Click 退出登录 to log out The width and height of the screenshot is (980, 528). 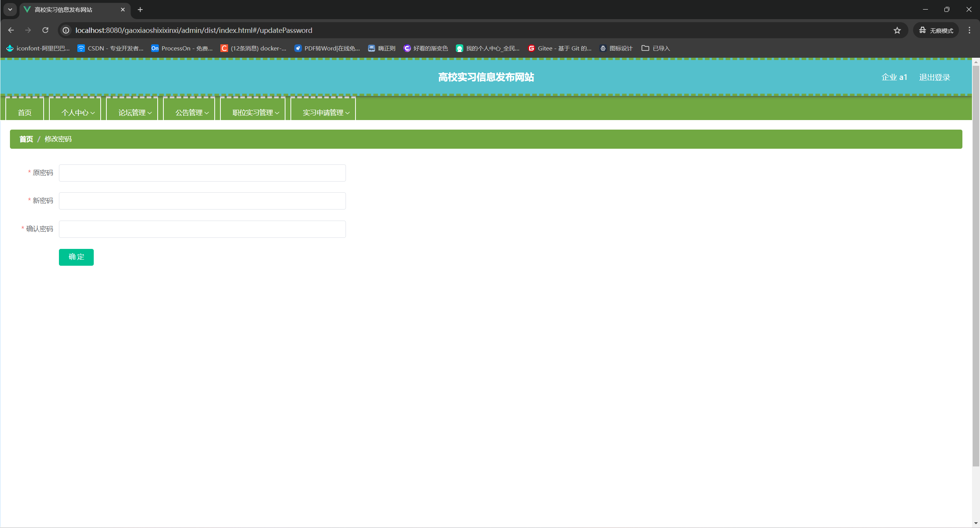(934, 77)
